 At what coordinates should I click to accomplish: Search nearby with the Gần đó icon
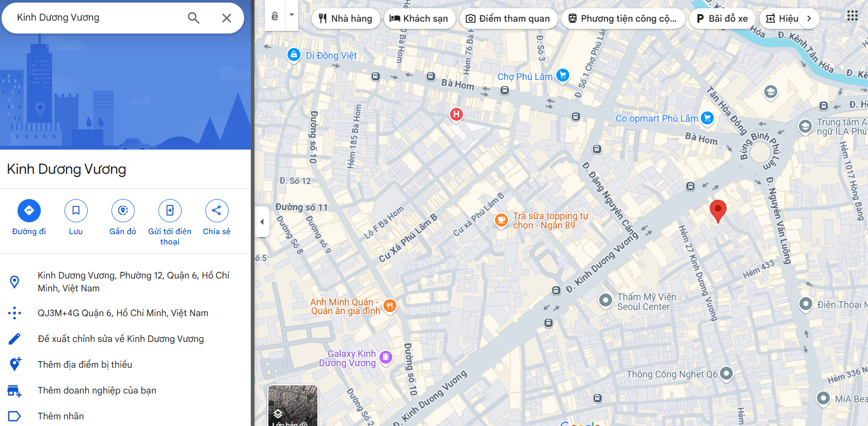[x=123, y=210]
